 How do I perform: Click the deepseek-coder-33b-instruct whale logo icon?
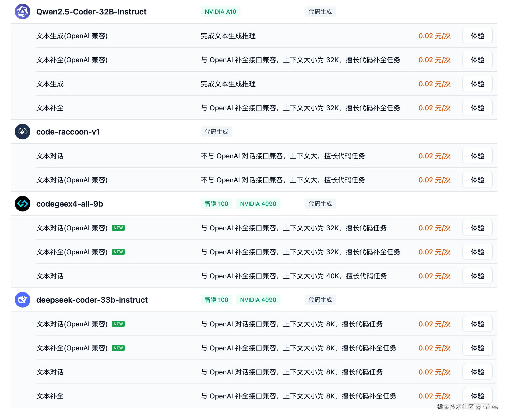pyautogui.click(x=22, y=300)
